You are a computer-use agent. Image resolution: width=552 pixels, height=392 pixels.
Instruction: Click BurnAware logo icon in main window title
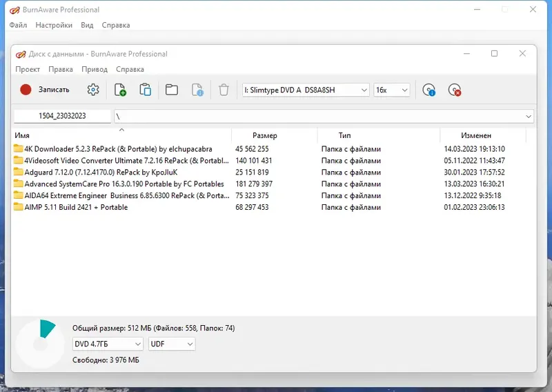pyautogui.click(x=14, y=10)
